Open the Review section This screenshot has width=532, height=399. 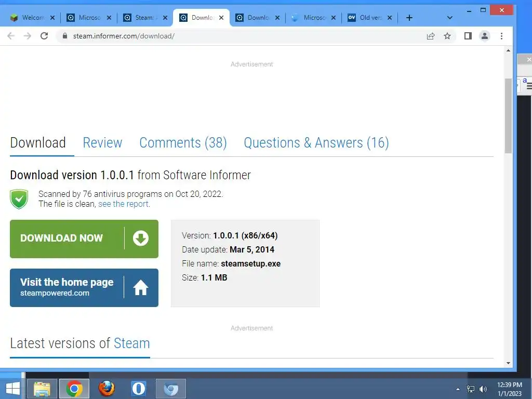click(102, 143)
